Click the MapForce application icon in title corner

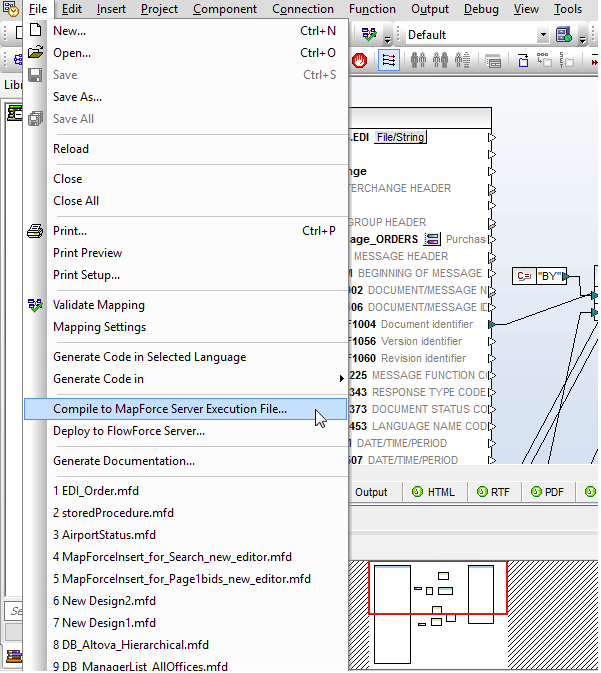tap(11, 9)
